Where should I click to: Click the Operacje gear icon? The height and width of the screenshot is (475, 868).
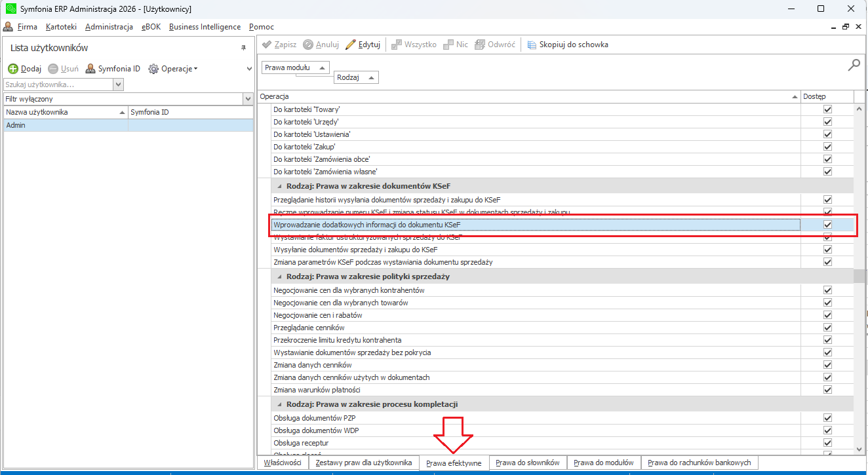pyautogui.click(x=153, y=69)
